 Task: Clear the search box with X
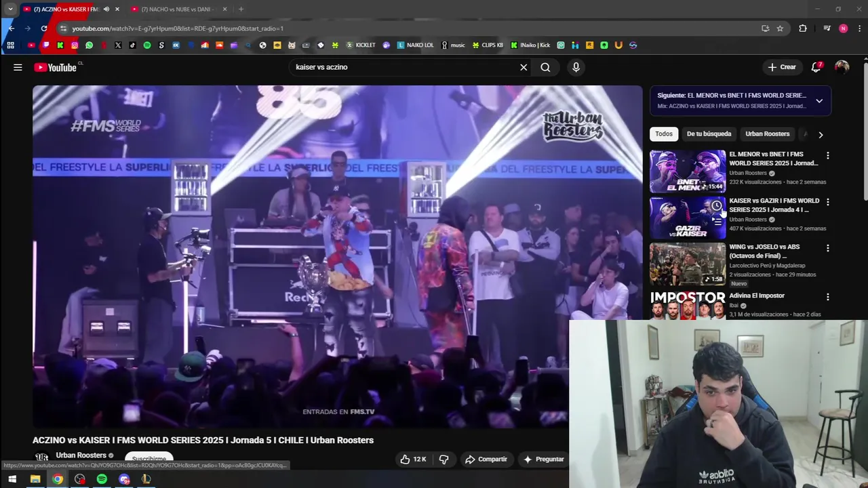[524, 67]
